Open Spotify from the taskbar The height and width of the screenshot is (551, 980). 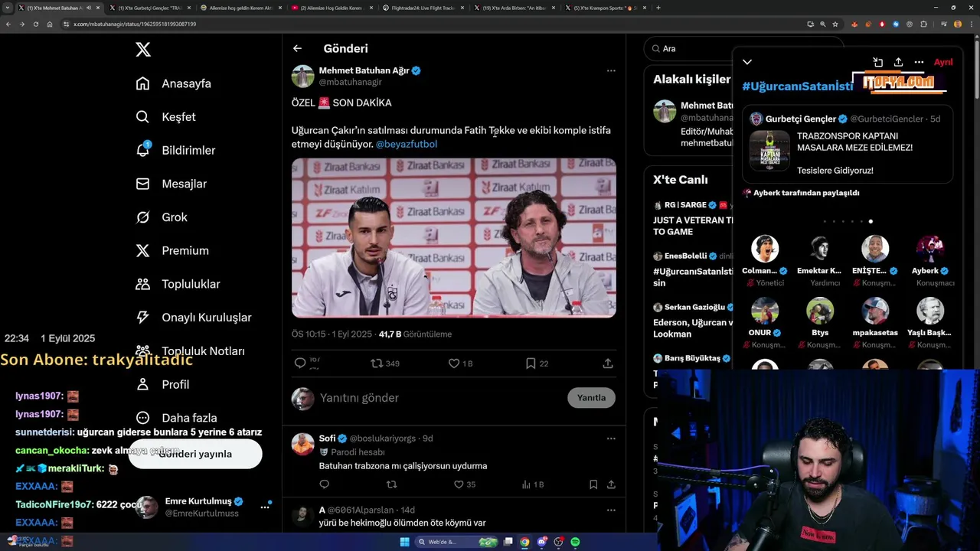point(575,542)
